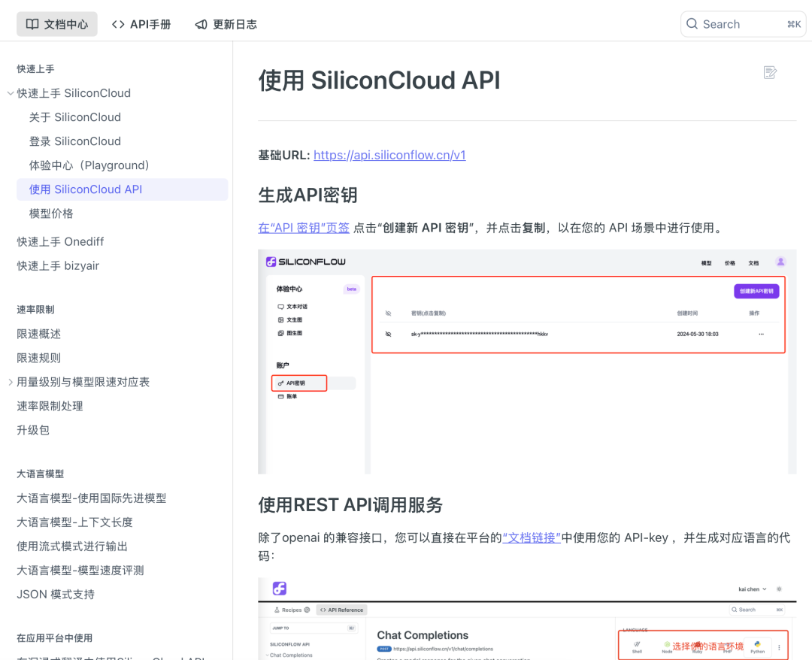812x660 pixels.
Task: Open the 更新日志 tab
Action: [226, 24]
